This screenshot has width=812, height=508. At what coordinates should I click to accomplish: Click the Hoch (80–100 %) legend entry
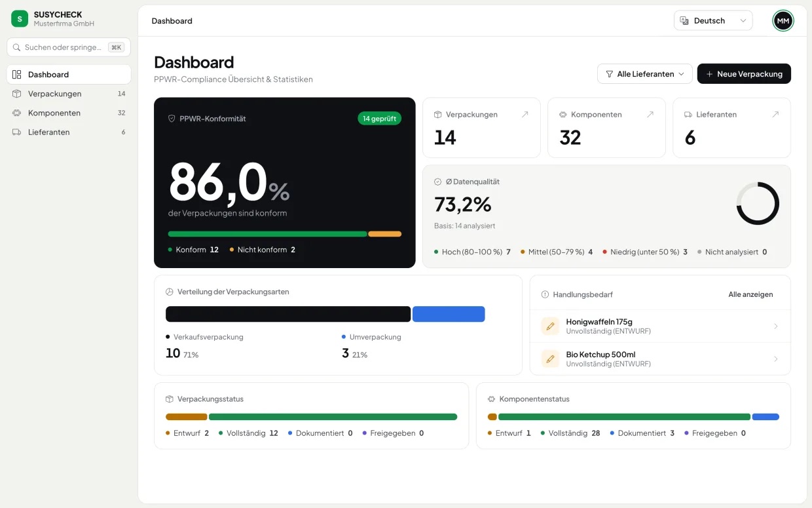472,252
